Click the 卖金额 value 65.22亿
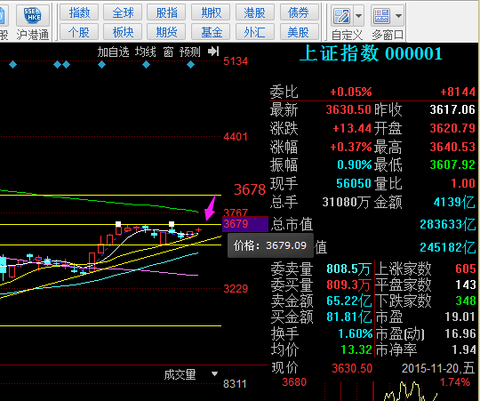 click(x=349, y=301)
